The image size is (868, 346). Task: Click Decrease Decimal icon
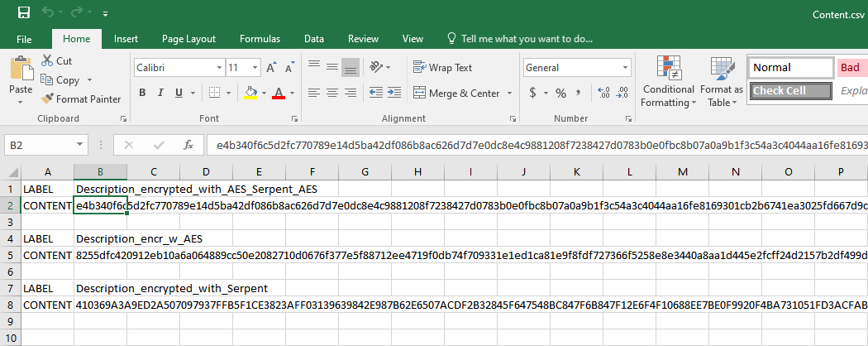tap(622, 93)
